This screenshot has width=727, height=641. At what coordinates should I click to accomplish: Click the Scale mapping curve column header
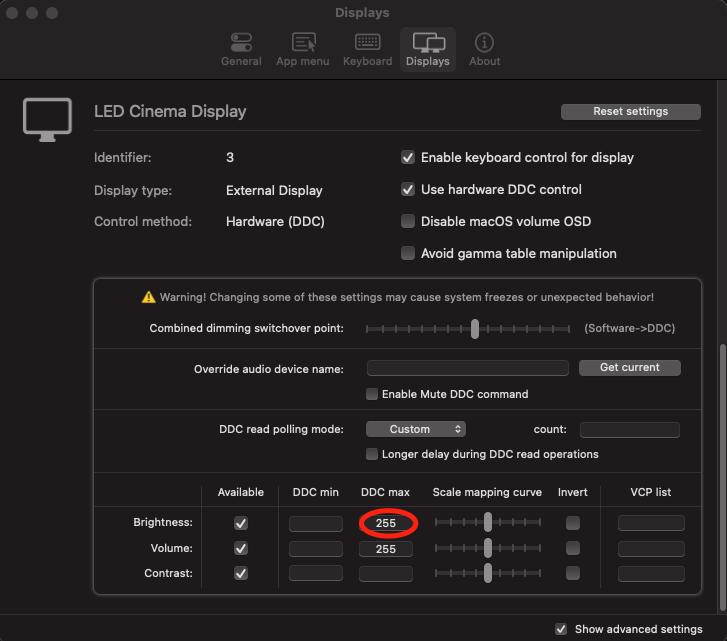click(487, 492)
